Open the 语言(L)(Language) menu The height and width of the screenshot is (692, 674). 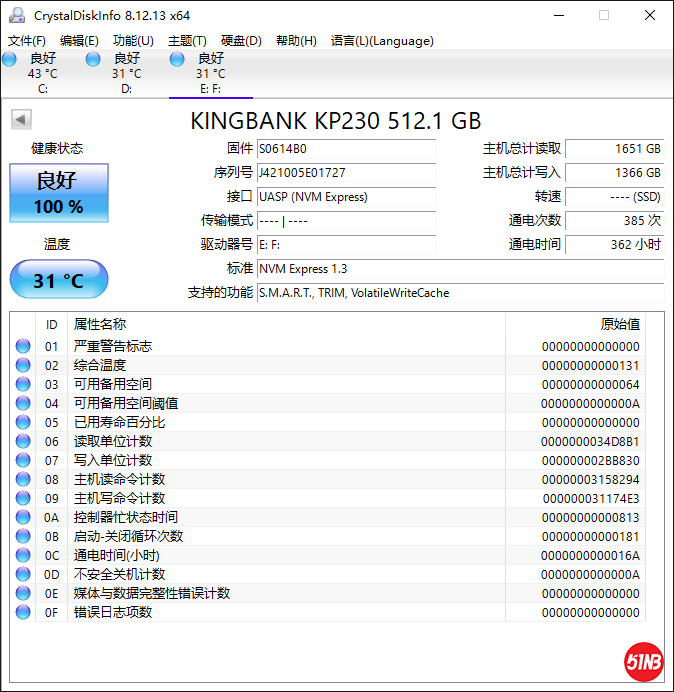point(382,41)
